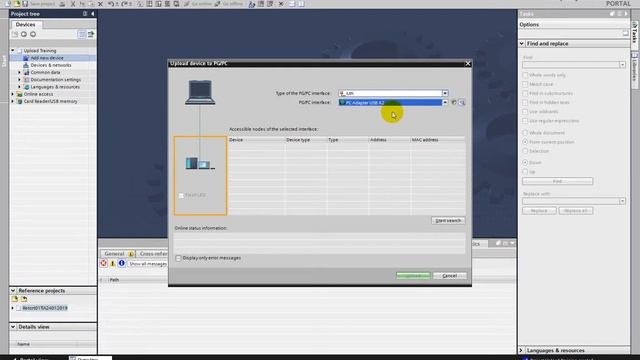Screen dimensions: 640x360
Task: Click the Options panel small icon at right
Action: [625, 33]
